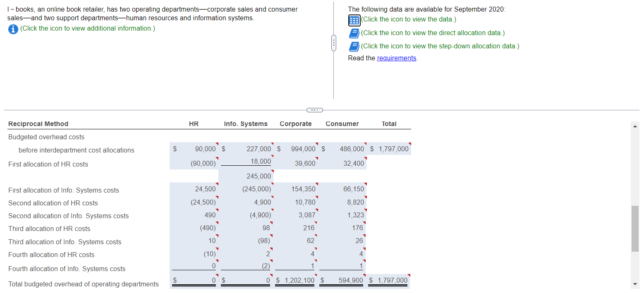Expand the vertical dotted pane handle
Screen dimensions: 644x293
(333, 43)
